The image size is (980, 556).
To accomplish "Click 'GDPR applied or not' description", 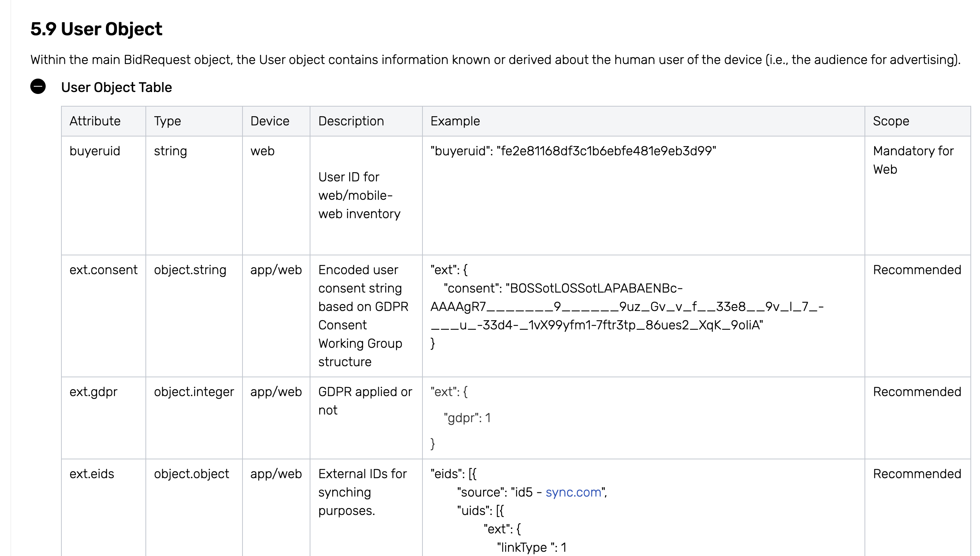I will 365,401.
